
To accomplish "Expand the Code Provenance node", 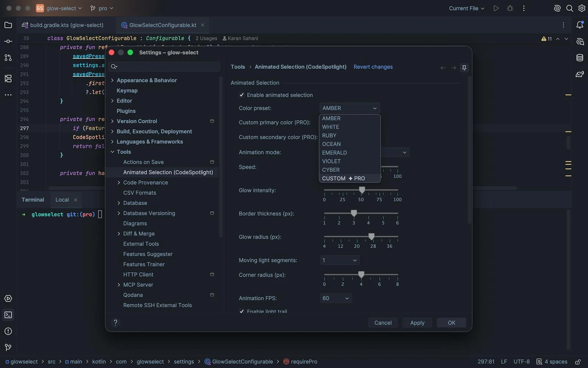I will 119,183.
